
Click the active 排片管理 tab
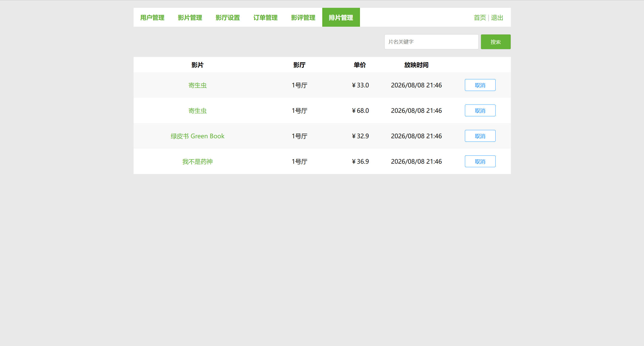[x=341, y=17]
